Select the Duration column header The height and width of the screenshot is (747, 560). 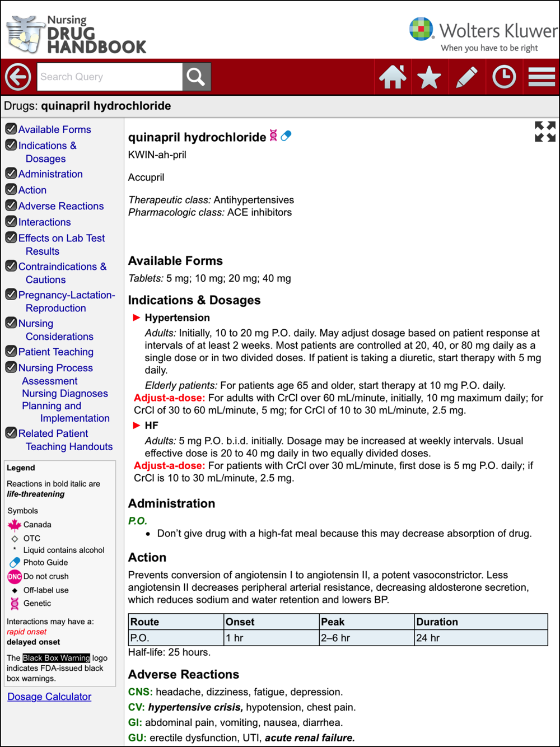481,622
